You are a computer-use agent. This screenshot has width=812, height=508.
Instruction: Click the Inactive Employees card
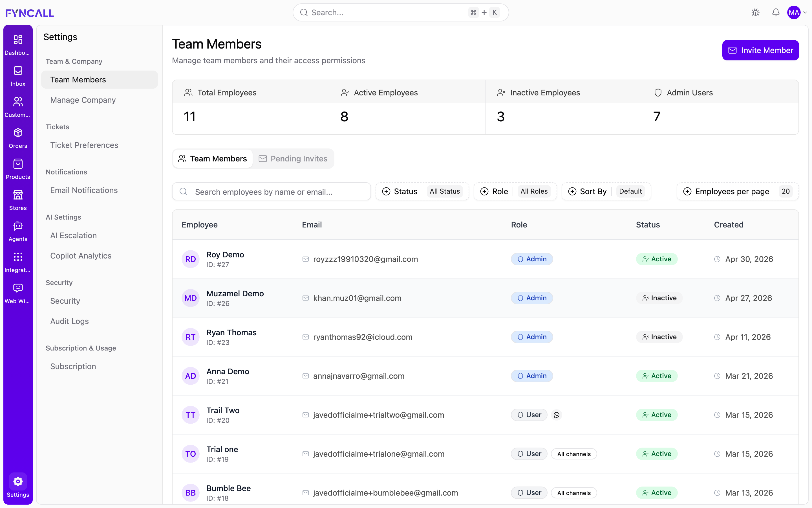click(x=564, y=107)
